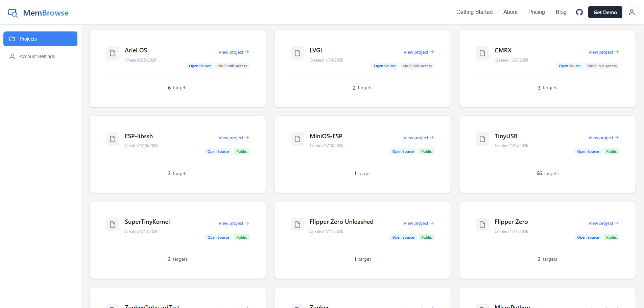Click the Public badge on MiniOS-ESP
644x308 pixels.
(426, 151)
